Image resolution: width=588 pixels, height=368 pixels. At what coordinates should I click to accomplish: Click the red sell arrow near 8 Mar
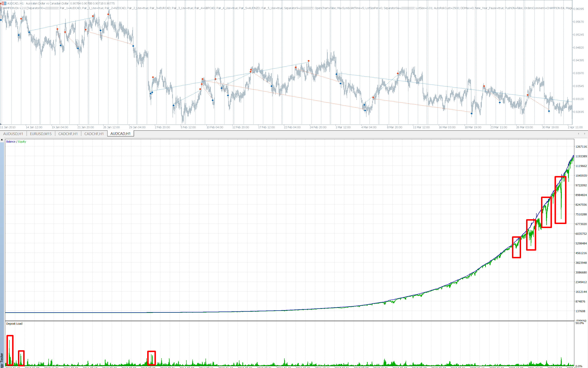[x=398, y=73]
